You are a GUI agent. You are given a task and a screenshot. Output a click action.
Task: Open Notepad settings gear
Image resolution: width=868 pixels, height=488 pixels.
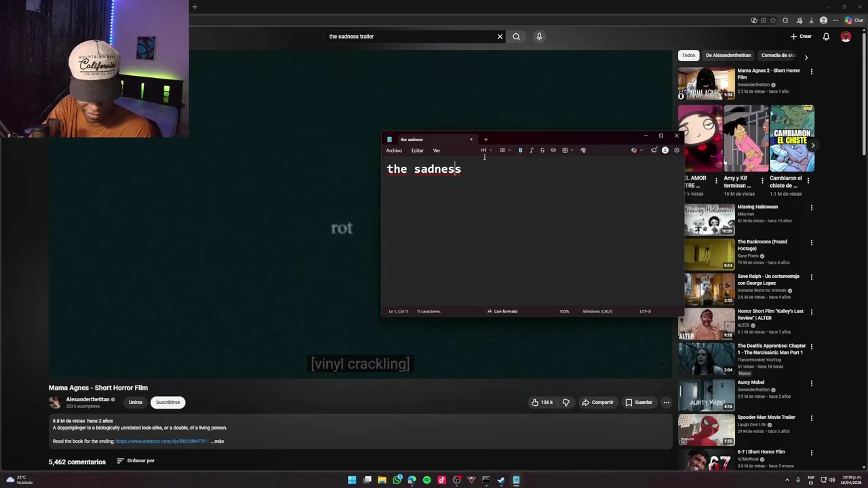676,150
